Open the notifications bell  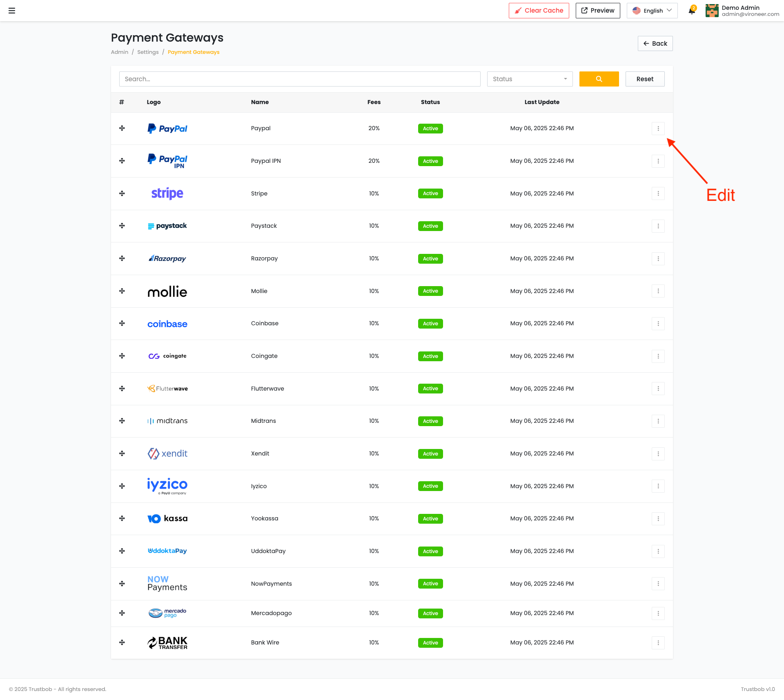pos(692,11)
